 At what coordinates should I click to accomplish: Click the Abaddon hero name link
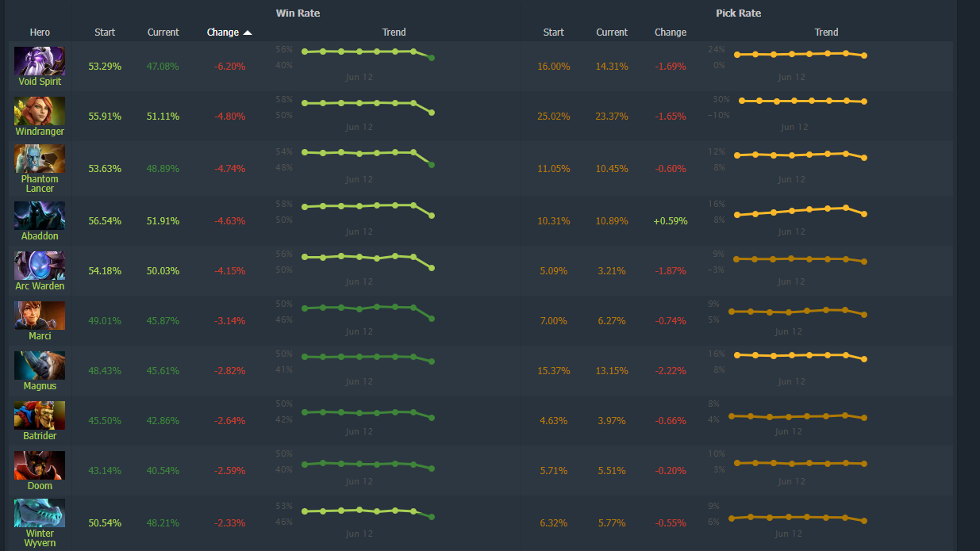coord(39,236)
